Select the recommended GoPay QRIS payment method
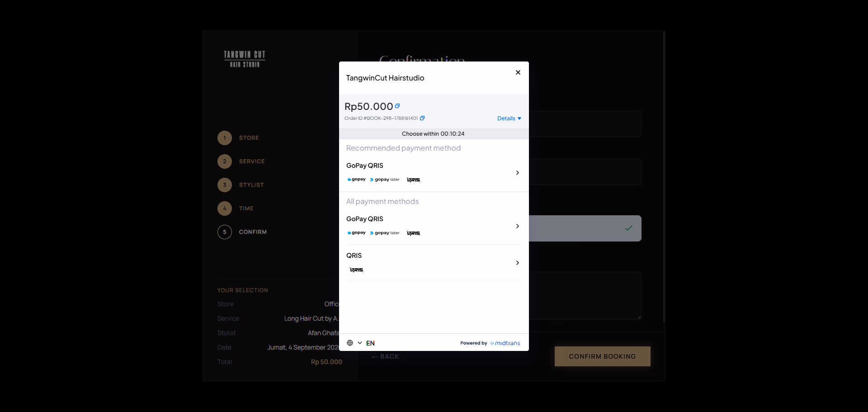This screenshot has height=412, width=868. [434, 172]
